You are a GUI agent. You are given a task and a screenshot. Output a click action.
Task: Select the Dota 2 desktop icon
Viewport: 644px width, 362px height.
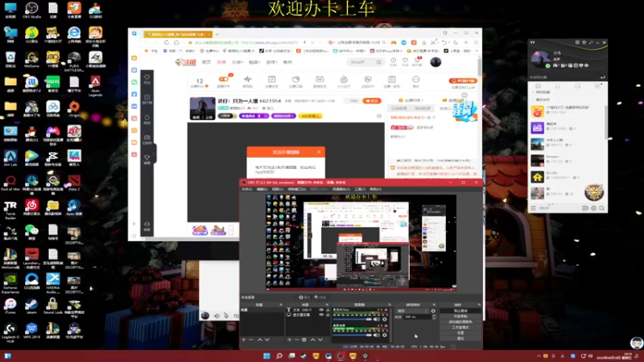pos(74,183)
